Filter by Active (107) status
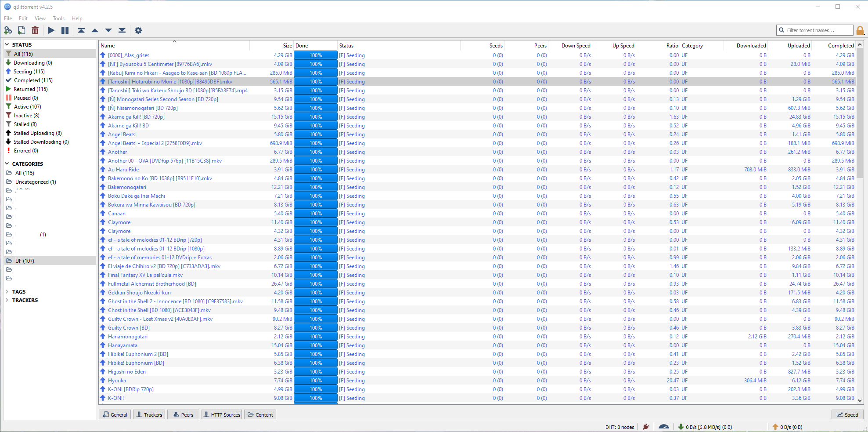The width and height of the screenshot is (868, 432). [x=50, y=107]
